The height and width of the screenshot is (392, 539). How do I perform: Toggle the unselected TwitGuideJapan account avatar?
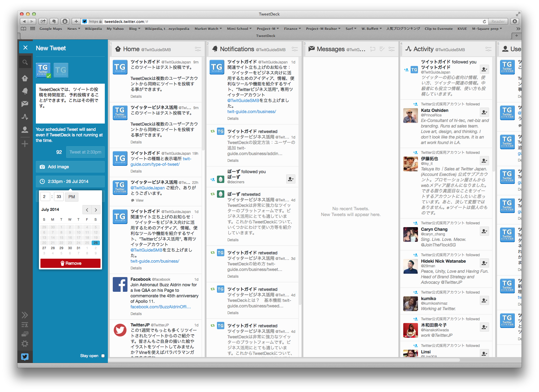61,70
